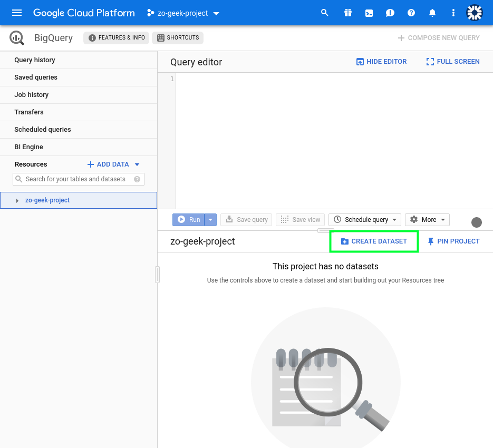493x448 pixels.
Task: Click Save query button
Action: [247, 220]
